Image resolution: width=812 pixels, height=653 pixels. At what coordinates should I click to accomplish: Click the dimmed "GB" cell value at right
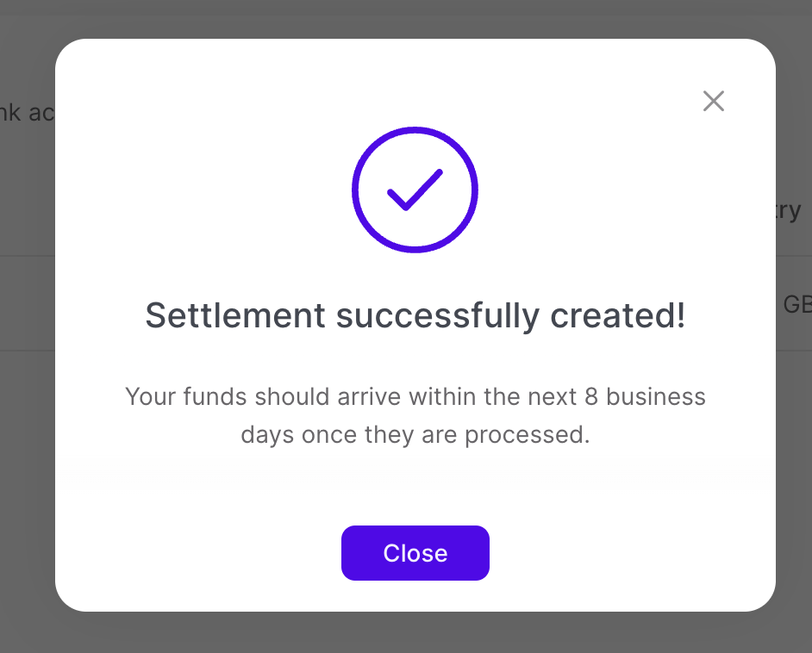pyautogui.click(x=796, y=304)
